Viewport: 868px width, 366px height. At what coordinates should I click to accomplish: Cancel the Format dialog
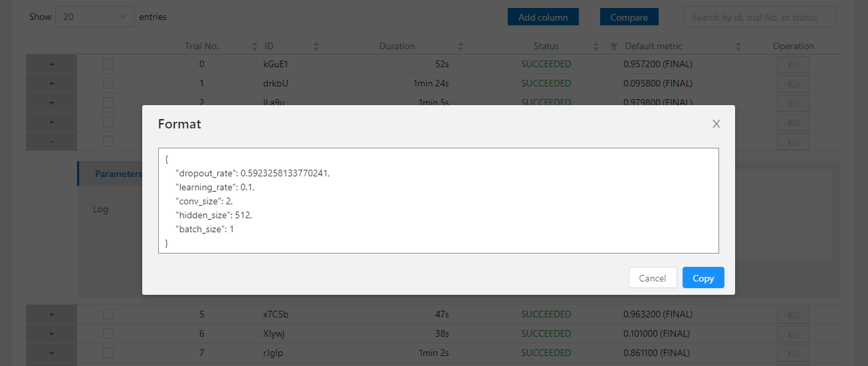652,278
